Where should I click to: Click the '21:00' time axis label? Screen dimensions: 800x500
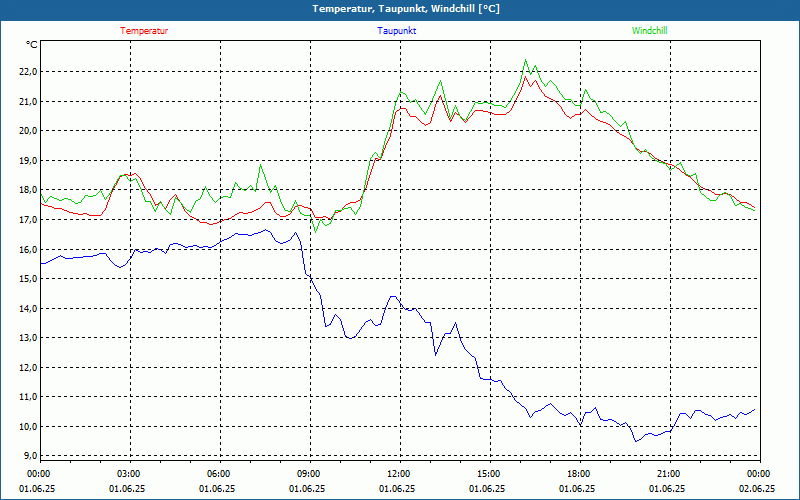[x=667, y=474]
